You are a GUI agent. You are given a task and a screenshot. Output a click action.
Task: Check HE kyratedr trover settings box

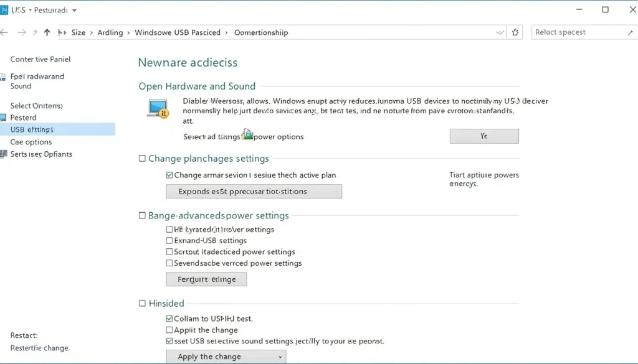click(x=169, y=229)
